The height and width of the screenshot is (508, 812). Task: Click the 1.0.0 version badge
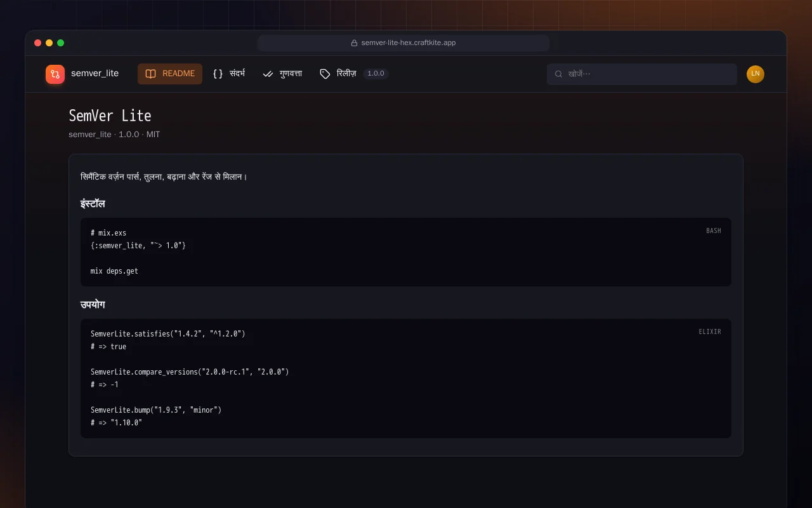pos(376,74)
